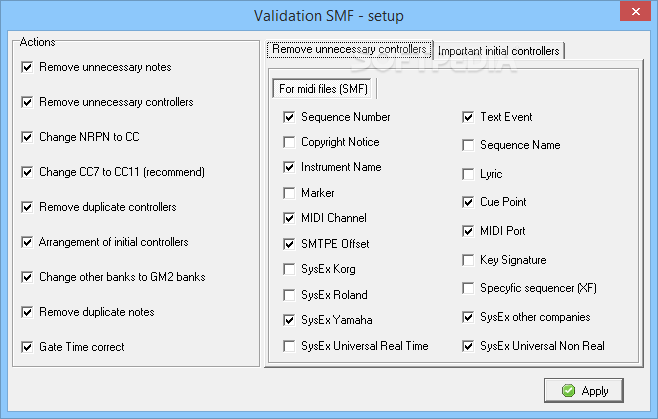Check SysEx Universal Real Time

(289, 346)
